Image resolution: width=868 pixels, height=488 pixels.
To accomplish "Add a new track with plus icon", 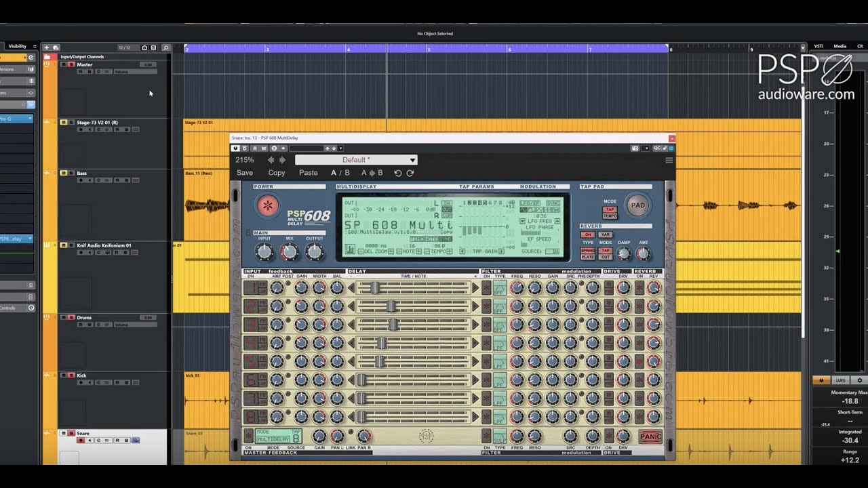I will tap(46, 47).
